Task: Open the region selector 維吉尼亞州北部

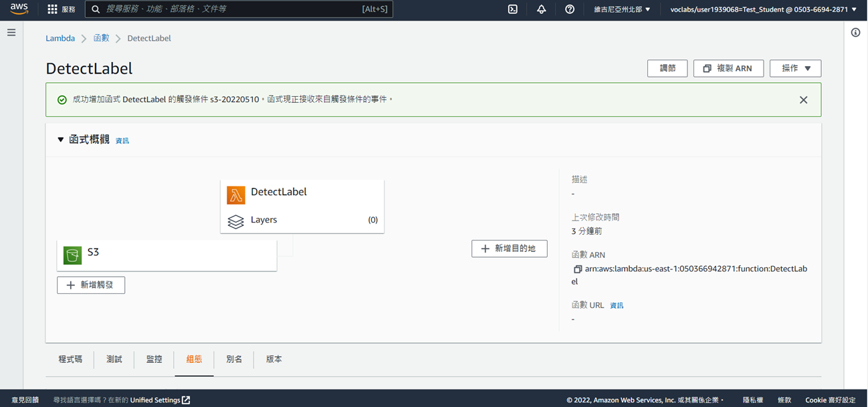Action: [x=622, y=9]
